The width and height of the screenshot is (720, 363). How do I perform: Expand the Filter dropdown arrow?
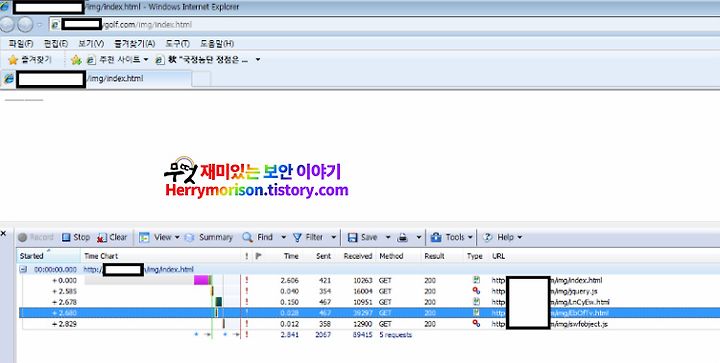coord(333,237)
